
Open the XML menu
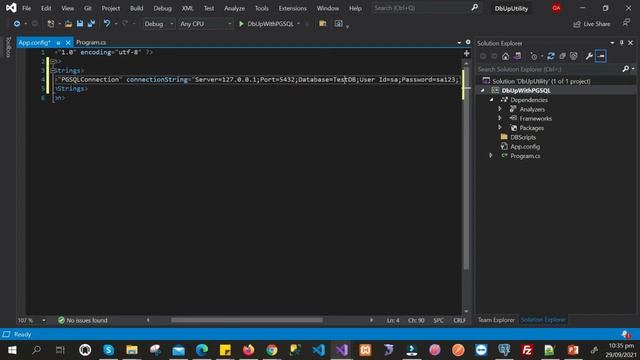(x=187, y=8)
